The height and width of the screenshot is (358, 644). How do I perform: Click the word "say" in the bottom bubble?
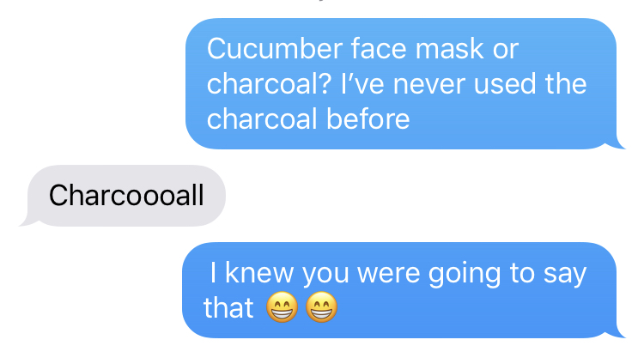point(565,275)
